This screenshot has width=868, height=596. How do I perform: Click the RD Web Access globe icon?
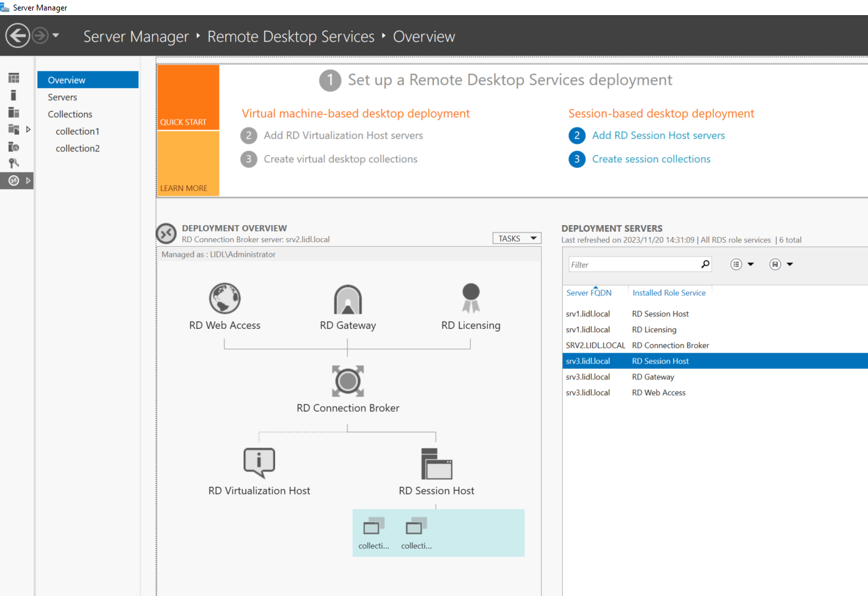pos(225,299)
